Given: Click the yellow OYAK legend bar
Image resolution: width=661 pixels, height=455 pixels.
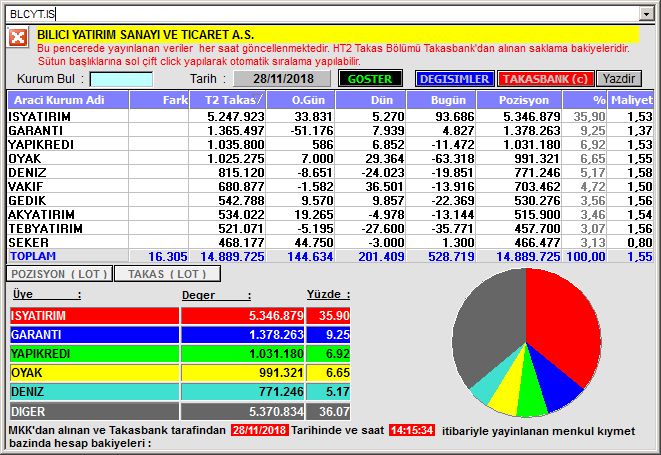Looking at the screenshot, I should tap(94, 373).
